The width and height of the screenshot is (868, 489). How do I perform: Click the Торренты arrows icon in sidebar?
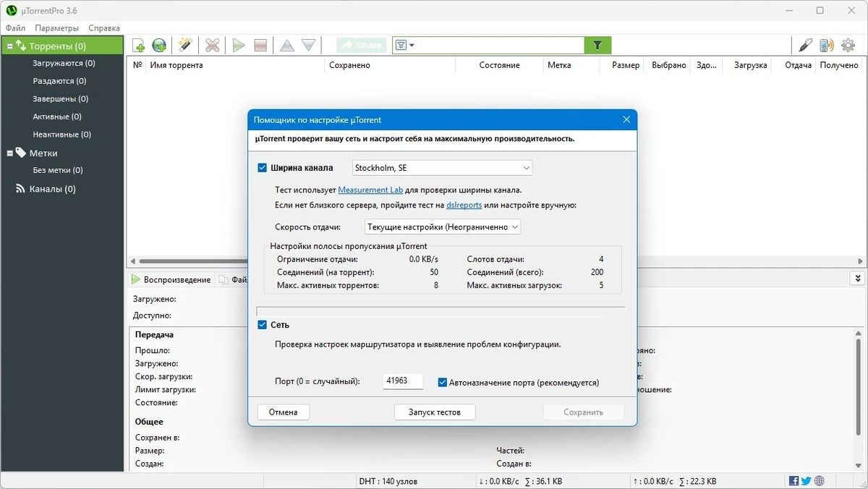pos(21,46)
